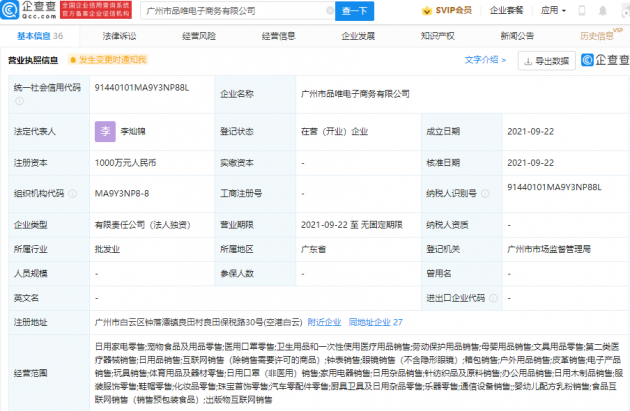Open legal representative 李灿锦 link
Screen dimensions: 630x411
tap(133, 131)
